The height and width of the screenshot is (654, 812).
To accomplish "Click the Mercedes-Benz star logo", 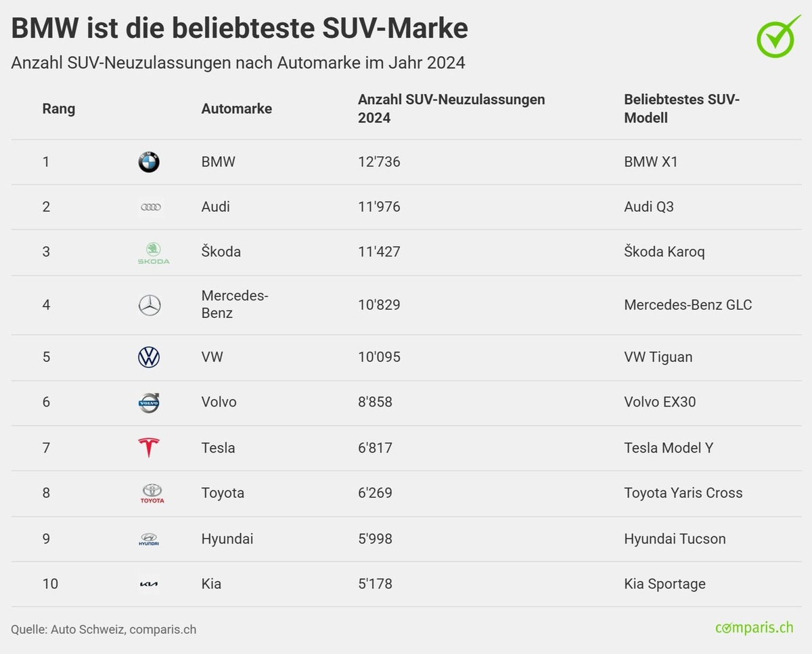I will click(150, 306).
